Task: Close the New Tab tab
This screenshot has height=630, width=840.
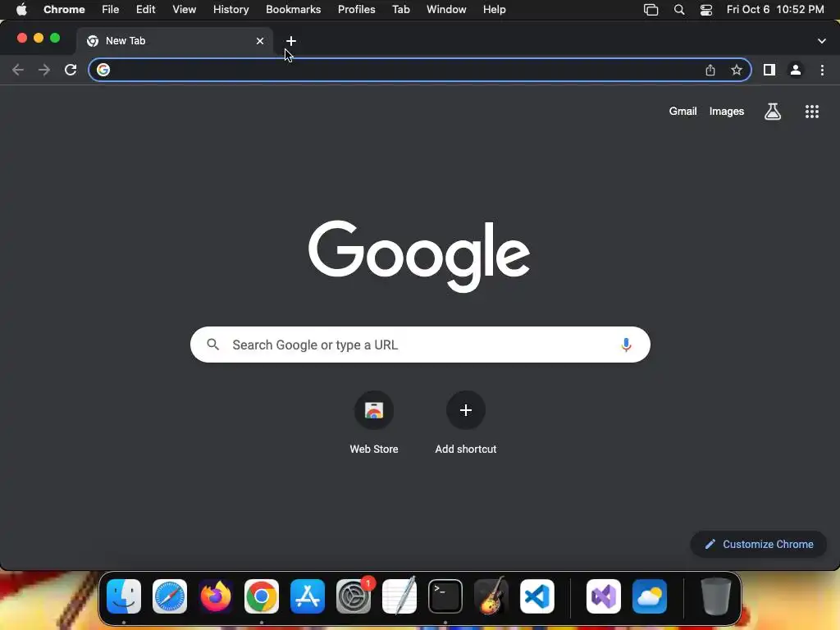Action: coord(260,41)
